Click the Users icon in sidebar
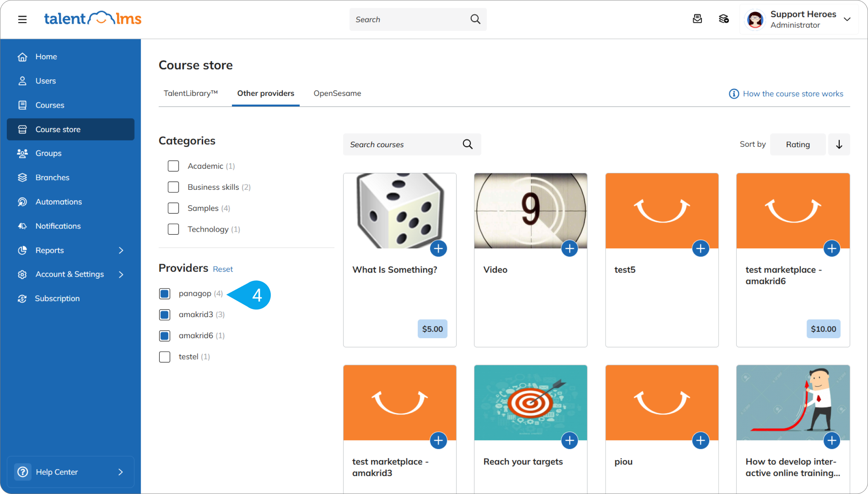 coord(23,81)
